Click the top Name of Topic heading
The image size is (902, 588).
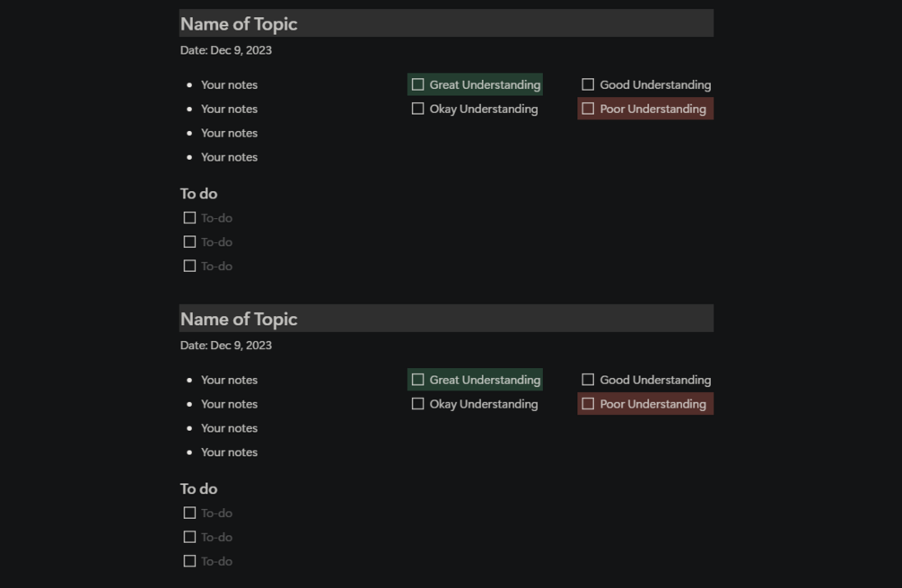click(x=239, y=24)
